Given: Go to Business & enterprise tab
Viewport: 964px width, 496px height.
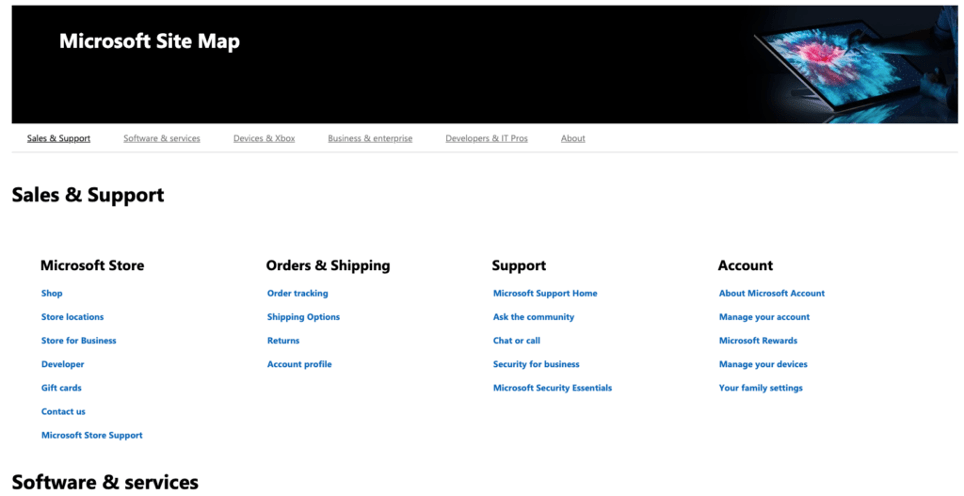Looking at the screenshot, I should click(370, 138).
